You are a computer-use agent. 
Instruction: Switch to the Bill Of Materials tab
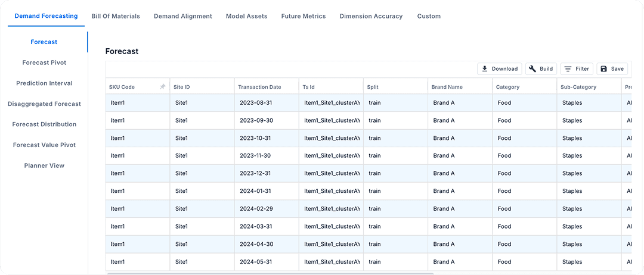tap(116, 16)
